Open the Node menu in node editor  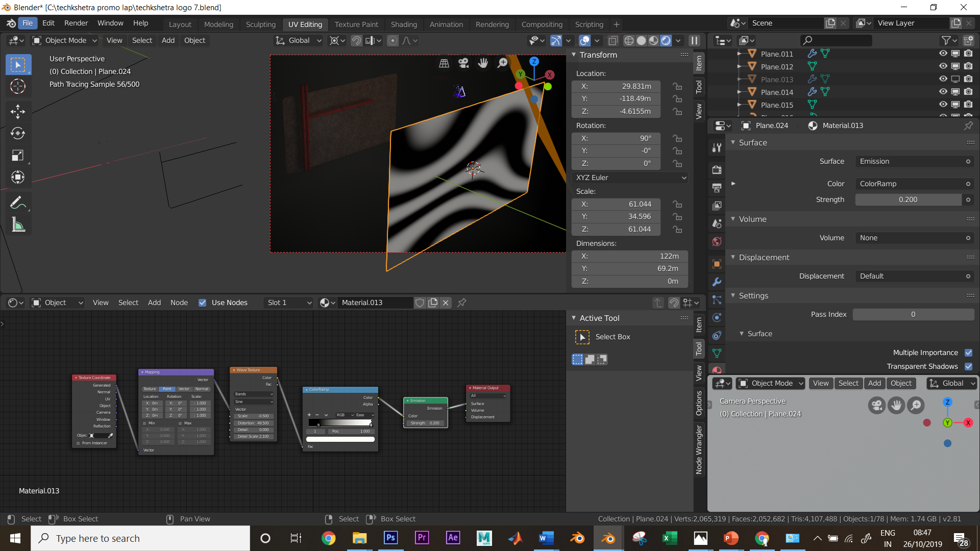coord(179,303)
